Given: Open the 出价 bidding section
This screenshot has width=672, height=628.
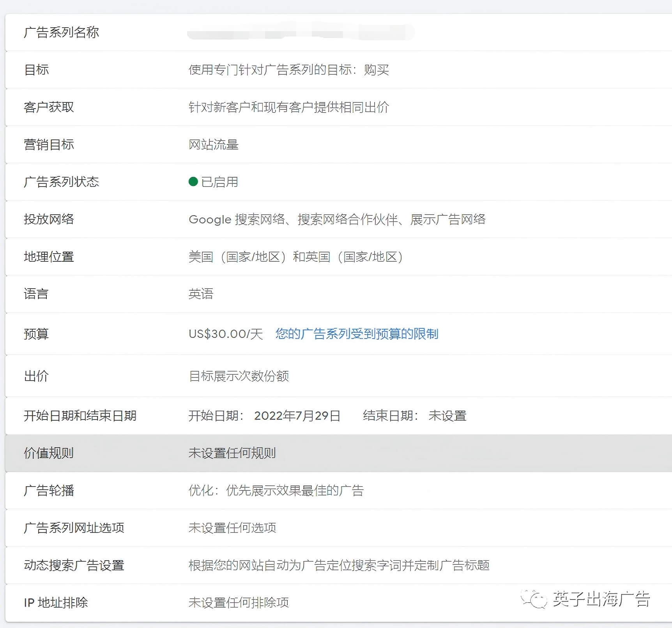Looking at the screenshot, I should point(36,376).
